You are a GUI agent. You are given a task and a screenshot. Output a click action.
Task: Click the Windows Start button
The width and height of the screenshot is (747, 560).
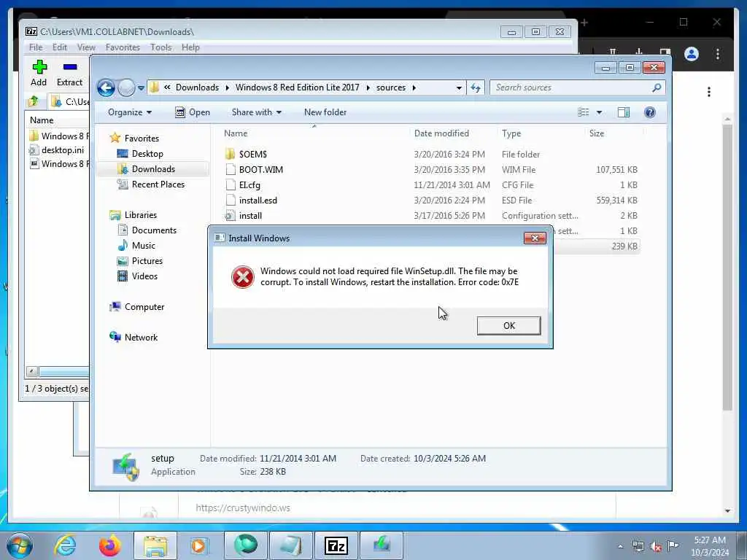19,545
